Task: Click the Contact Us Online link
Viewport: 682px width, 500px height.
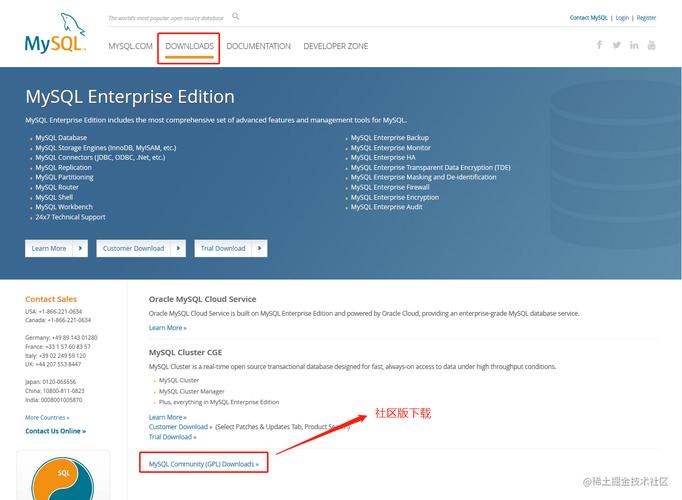Action: tap(55, 431)
